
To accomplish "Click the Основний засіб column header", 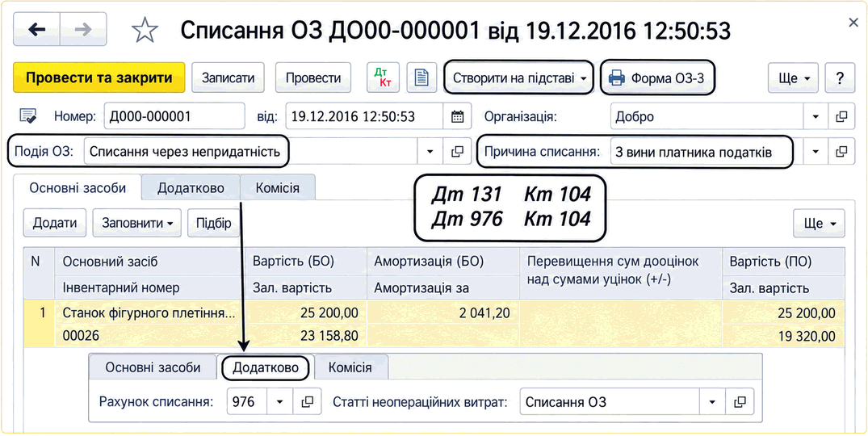I will tap(150, 262).
